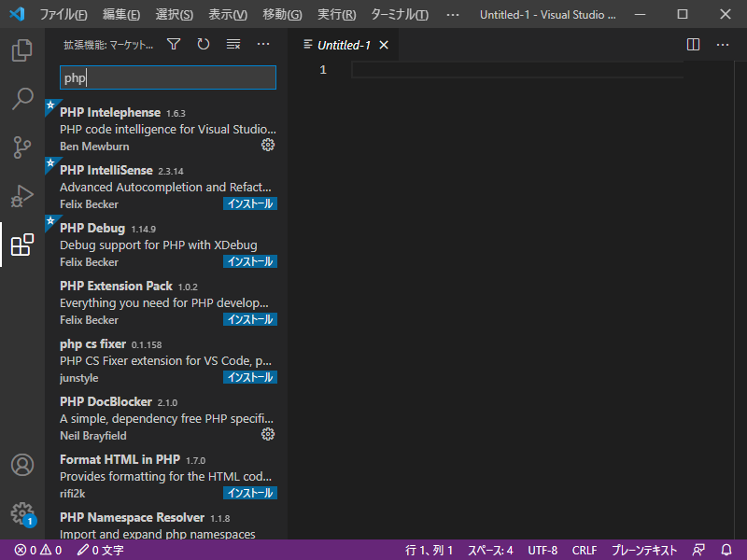Open the Manage gear in activity bar
This screenshot has width=747, height=560.
pos(21,514)
